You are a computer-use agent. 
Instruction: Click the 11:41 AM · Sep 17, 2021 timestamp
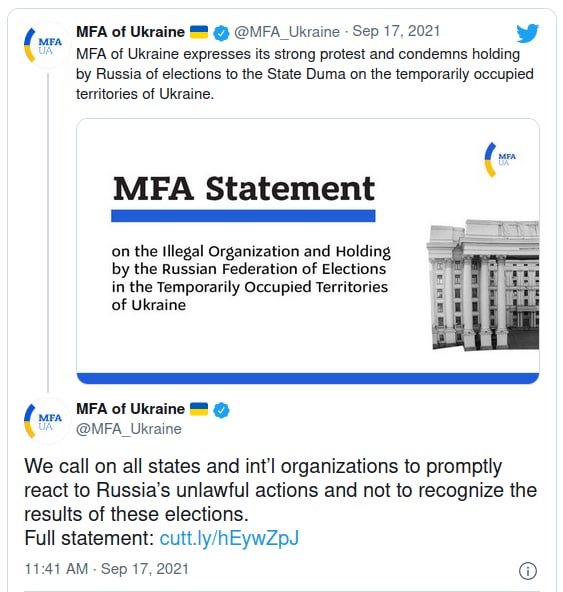pos(106,569)
